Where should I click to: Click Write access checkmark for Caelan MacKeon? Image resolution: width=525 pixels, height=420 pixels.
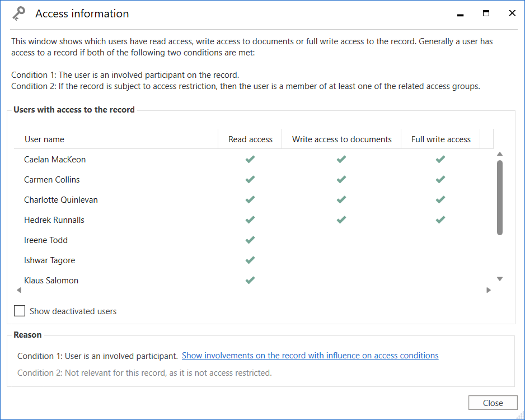pyautogui.click(x=341, y=159)
